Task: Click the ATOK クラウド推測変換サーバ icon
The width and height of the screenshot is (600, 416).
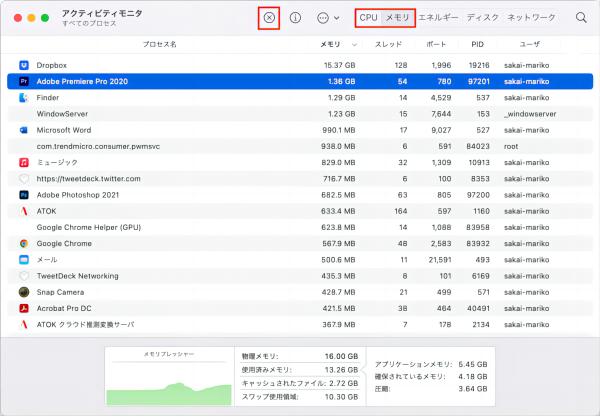Action: point(24,325)
